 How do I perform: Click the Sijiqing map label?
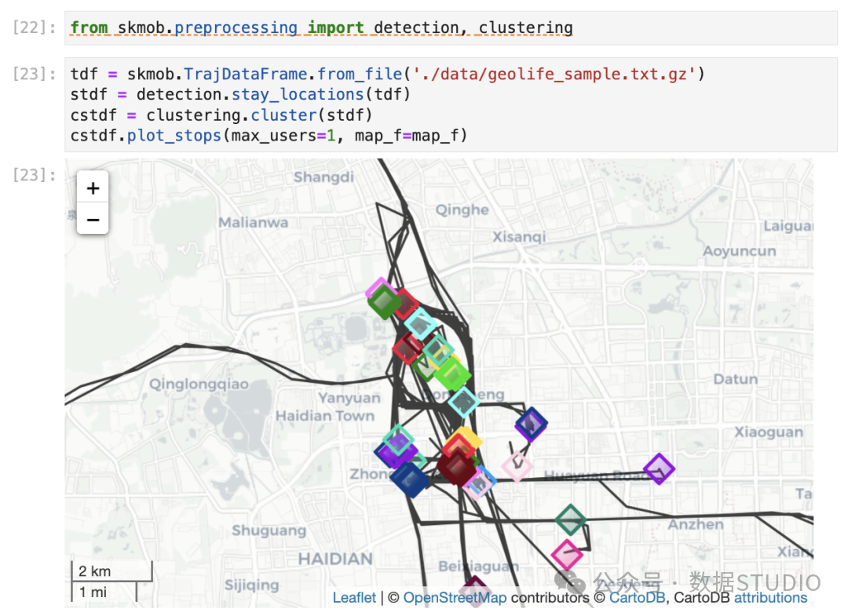point(252,585)
